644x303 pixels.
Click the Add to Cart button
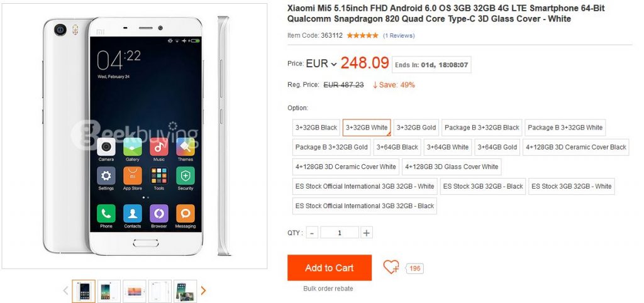[x=330, y=268]
